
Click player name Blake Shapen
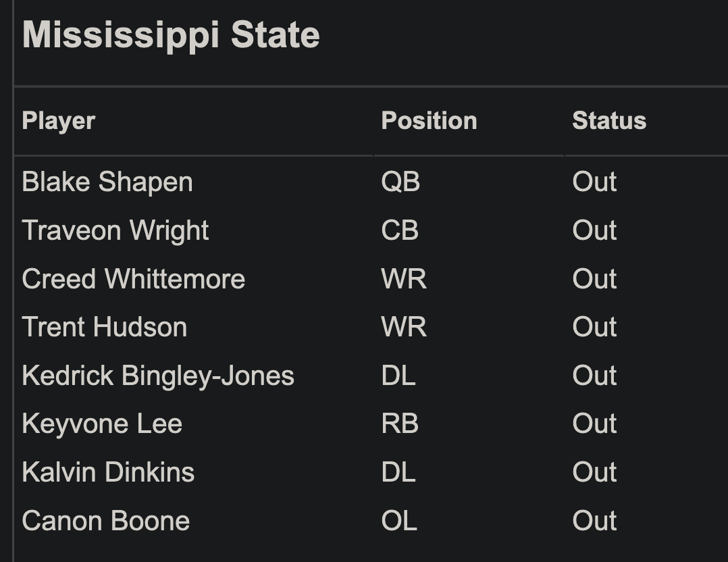pyautogui.click(x=107, y=182)
